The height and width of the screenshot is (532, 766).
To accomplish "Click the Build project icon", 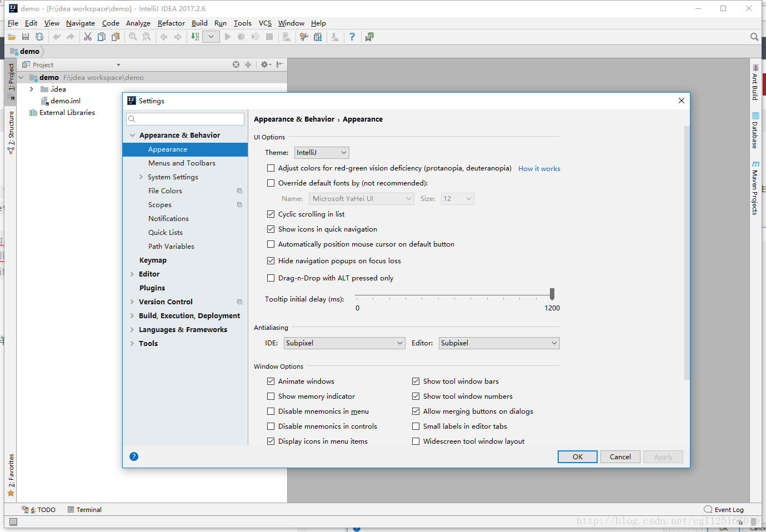I will tap(195, 37).
